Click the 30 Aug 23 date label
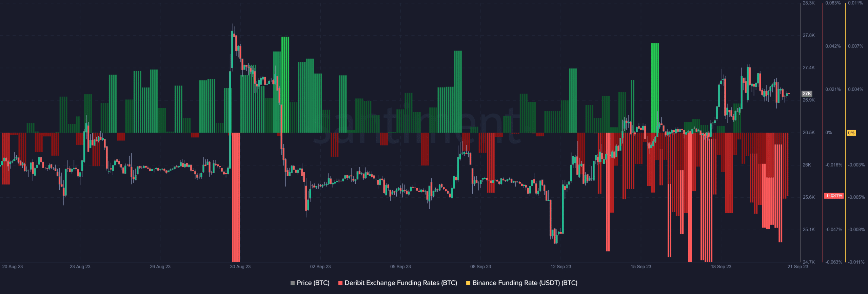 point(240,267)
